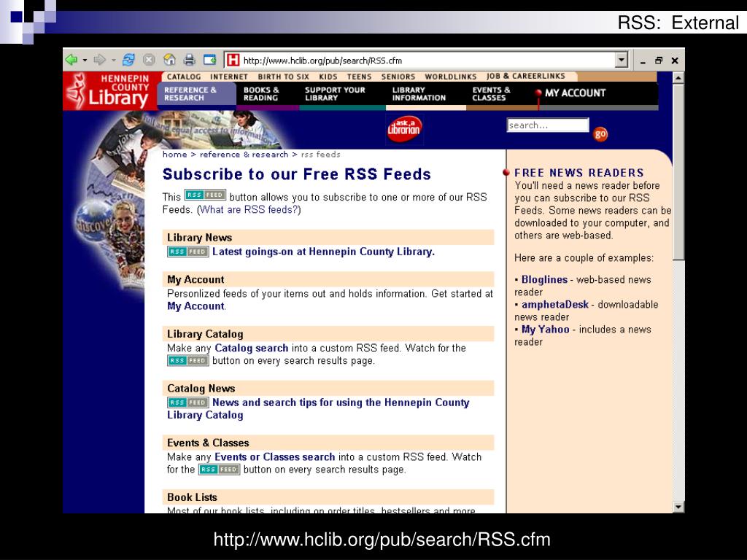This screenshot has height=560, width=747.
Task: Open the My Yahoo news reader link
Action: pyautogui.click(x=546, y=330)
